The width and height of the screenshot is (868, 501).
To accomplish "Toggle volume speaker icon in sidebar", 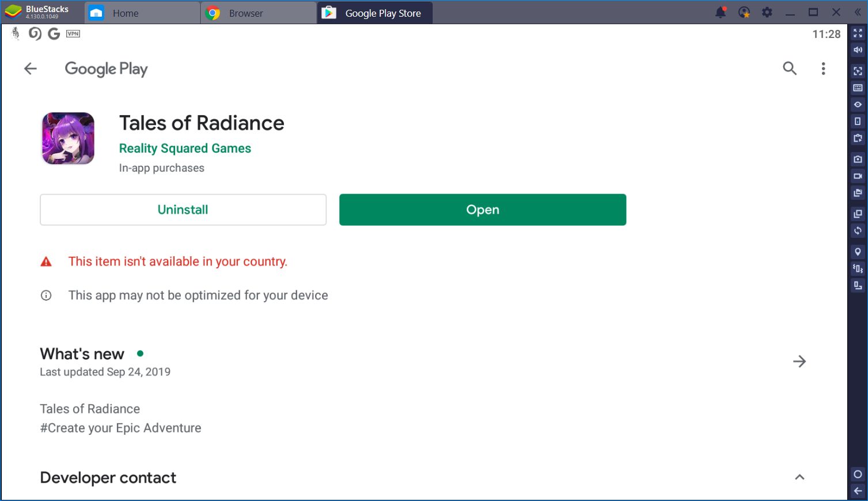I will click(x=858, y=50).
